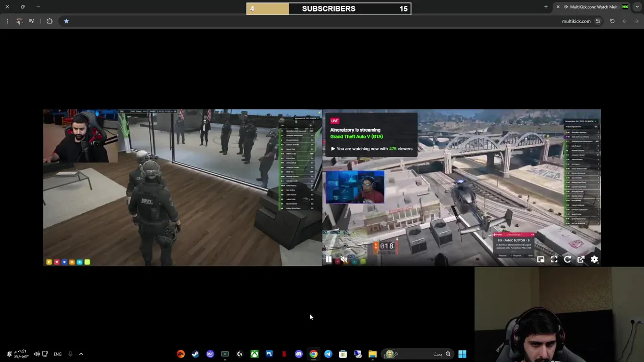Viewport: 644px width, 362px height.
Task: Open Chrome three-dot menu
Action: pos(7,21)
